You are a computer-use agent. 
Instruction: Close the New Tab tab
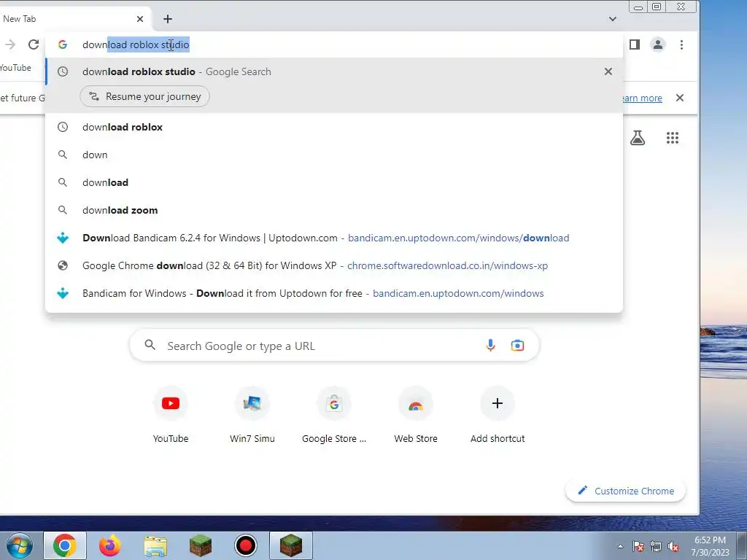click(x=139, y=19)
